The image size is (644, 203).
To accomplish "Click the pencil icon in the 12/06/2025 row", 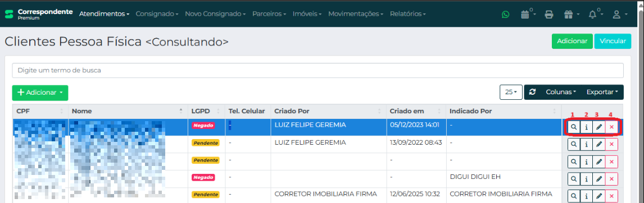I will [599, 196].
